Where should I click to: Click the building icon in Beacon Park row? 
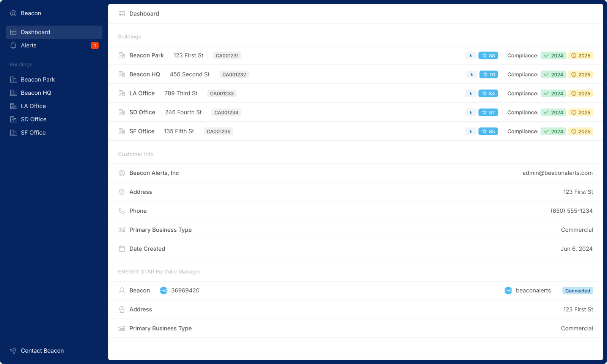click(x=122, y=55)
